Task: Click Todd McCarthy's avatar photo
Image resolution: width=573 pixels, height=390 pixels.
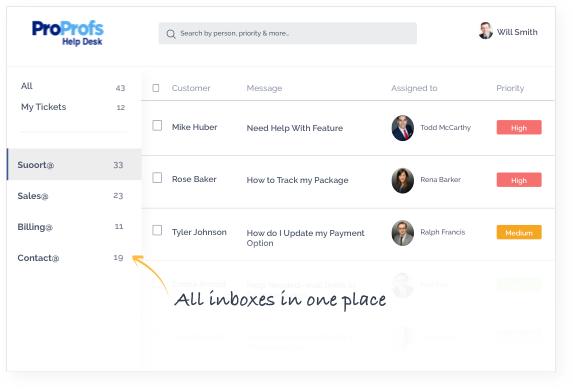Action: tap(403, 128)
